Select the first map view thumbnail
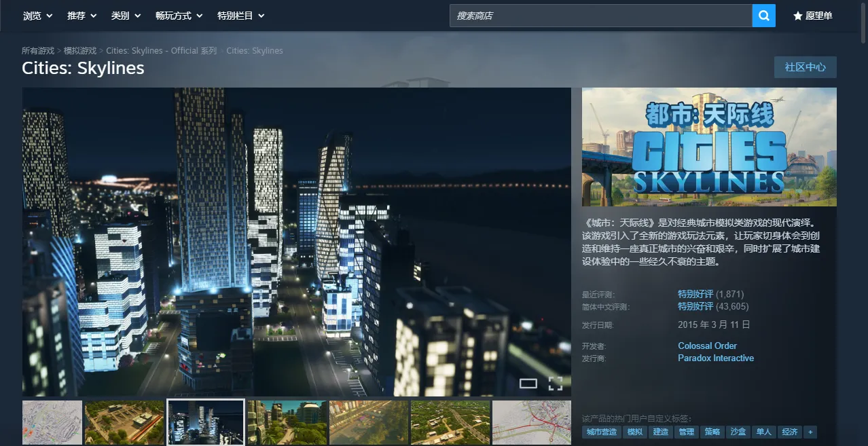 (x=52, y=422)
